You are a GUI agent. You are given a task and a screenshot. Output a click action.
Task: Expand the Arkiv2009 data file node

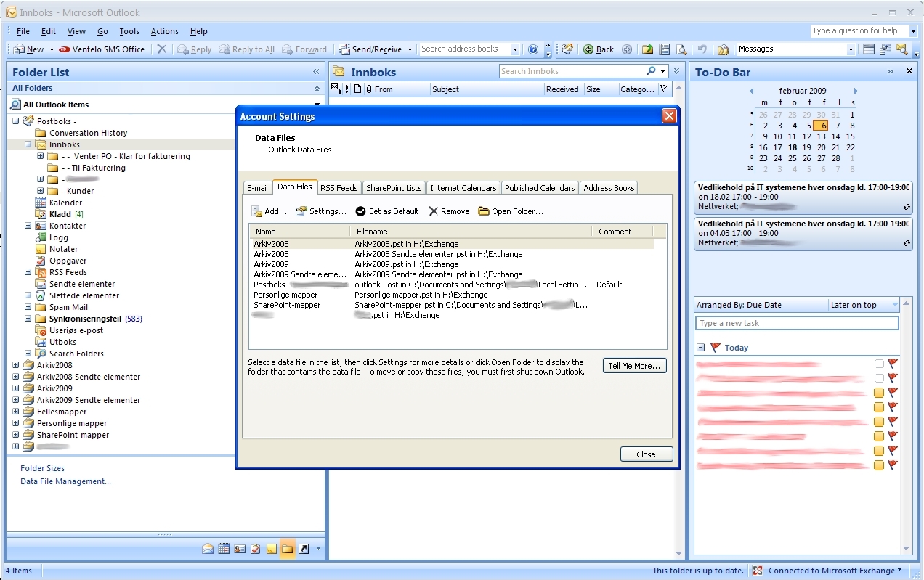pos(16,388)
